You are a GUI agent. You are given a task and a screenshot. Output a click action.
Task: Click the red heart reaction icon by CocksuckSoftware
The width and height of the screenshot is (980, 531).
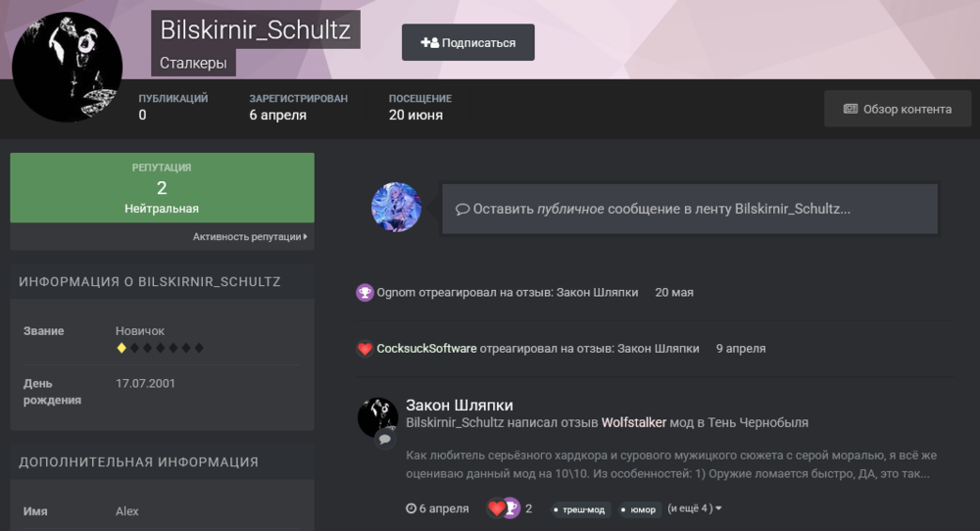[365, 349]
